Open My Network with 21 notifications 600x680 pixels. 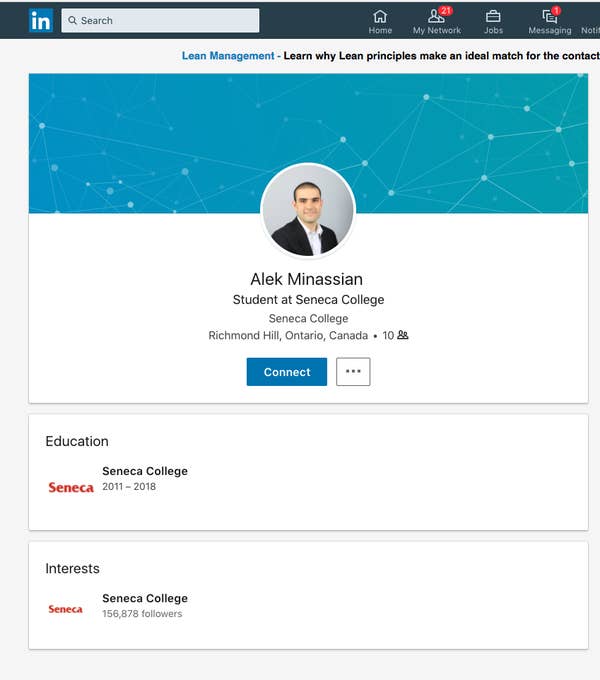(437, 21)
